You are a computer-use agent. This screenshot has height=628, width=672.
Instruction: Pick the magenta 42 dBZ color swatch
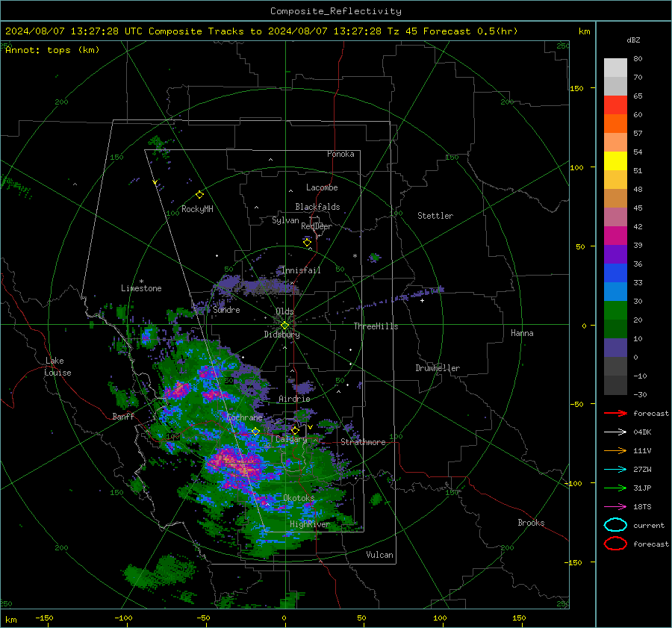pos(615,235)
